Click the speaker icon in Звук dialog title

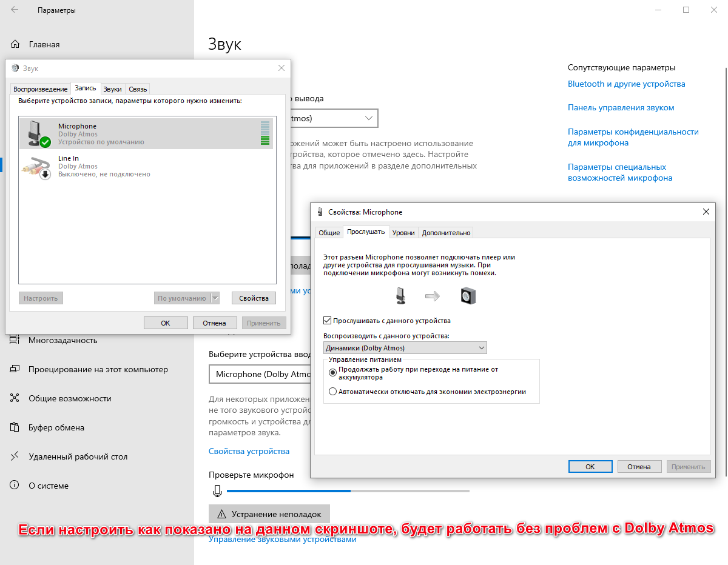click(16, 69)
